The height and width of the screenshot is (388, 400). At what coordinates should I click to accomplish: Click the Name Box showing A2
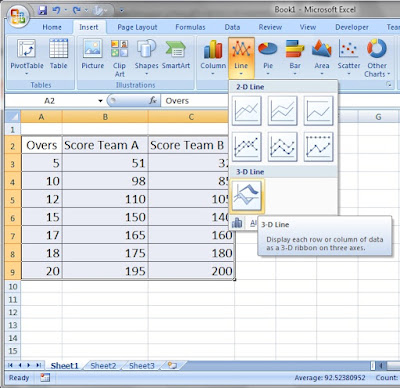pyautogui.click(x=50, y=101)
